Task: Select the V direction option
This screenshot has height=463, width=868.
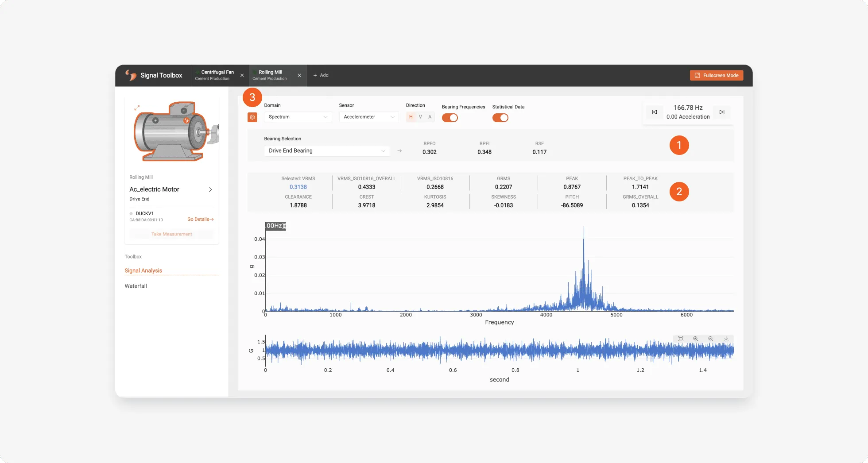Action: (420, 117)
